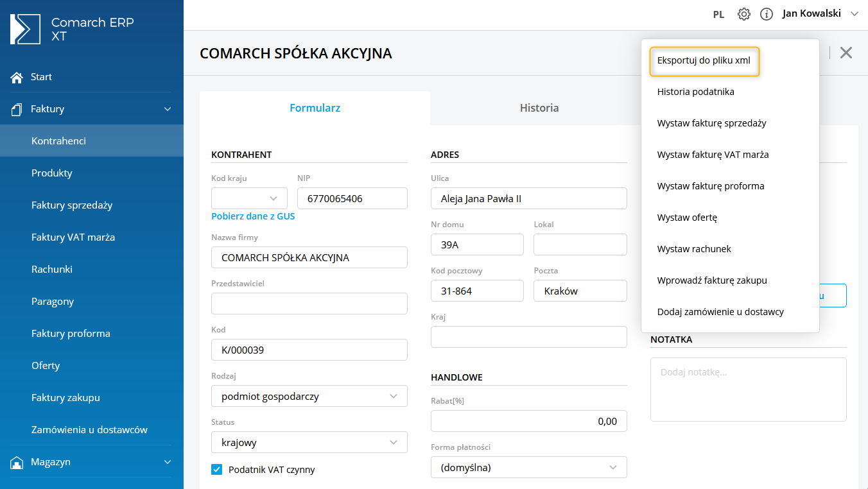
Task: Click the Nazwa firmy field
Action: pos(309,257)
